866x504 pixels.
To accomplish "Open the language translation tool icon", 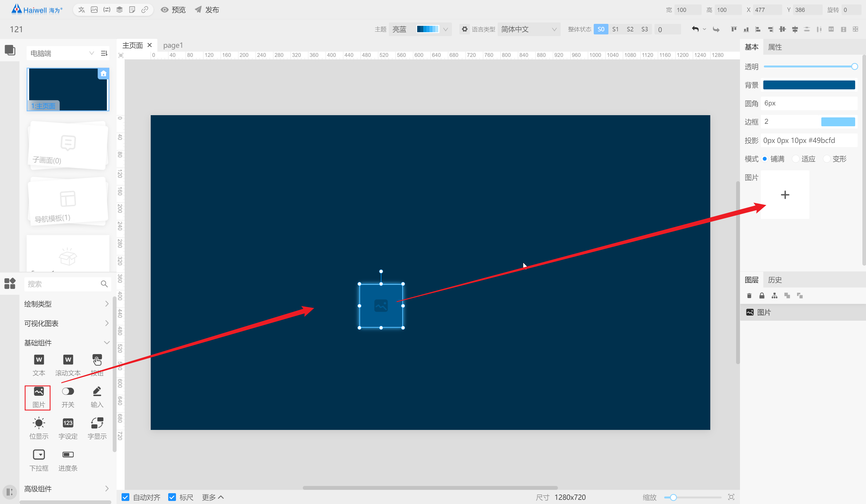I will 81,10.
